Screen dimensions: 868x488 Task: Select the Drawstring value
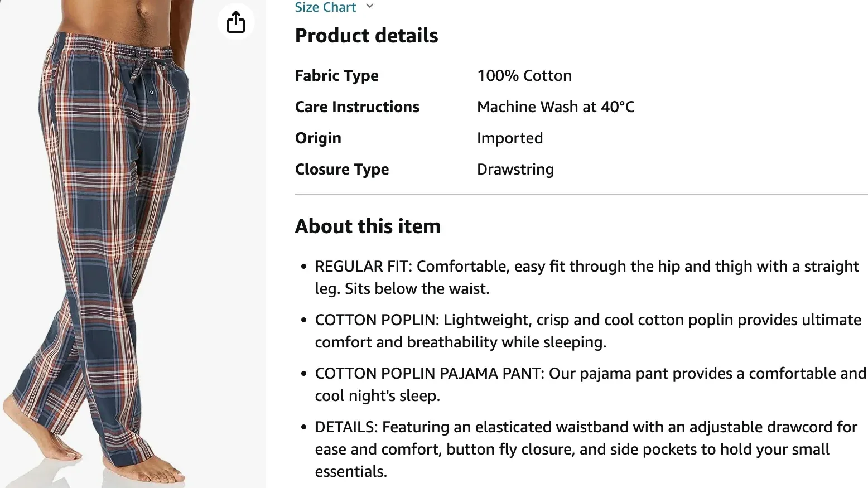515,169
